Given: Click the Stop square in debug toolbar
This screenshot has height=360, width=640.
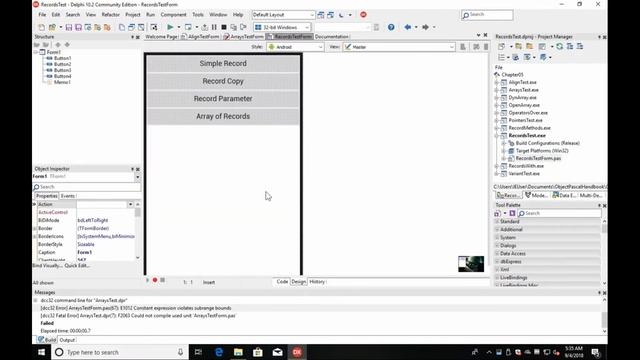Looking at the screenshot, I should [x=224, y=27].
